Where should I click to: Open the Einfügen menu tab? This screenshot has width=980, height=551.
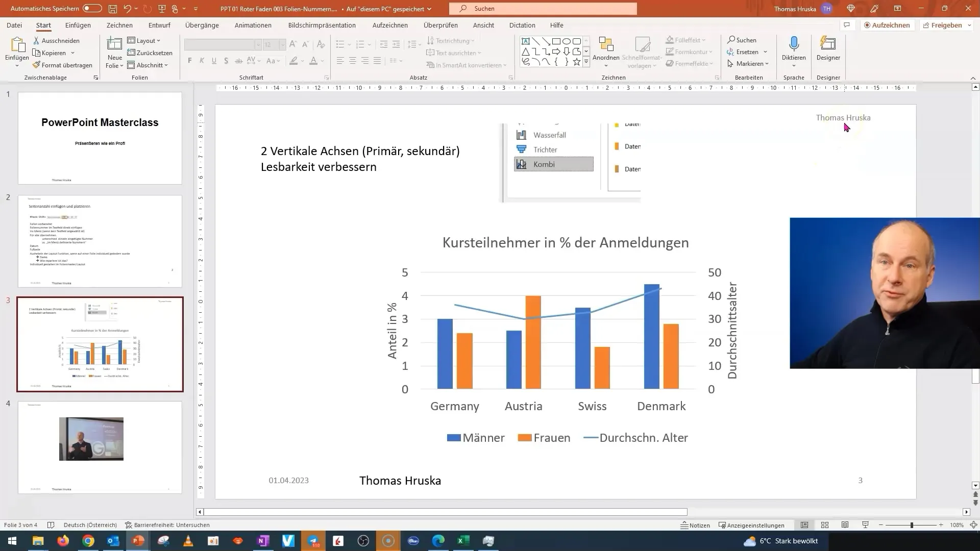pos(78,25)
